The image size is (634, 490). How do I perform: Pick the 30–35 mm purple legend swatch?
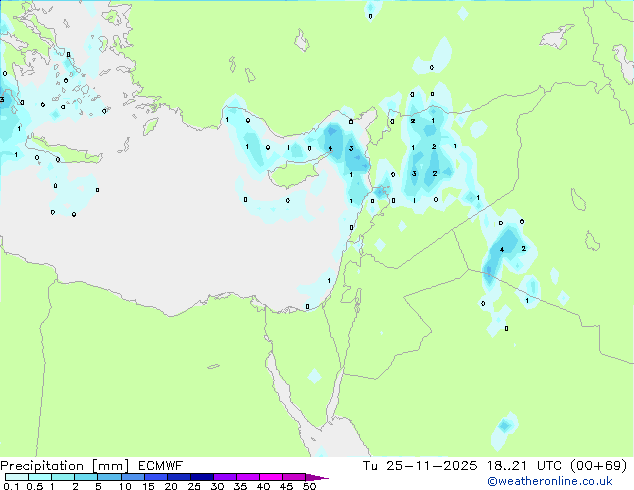(x=225, y=477)
